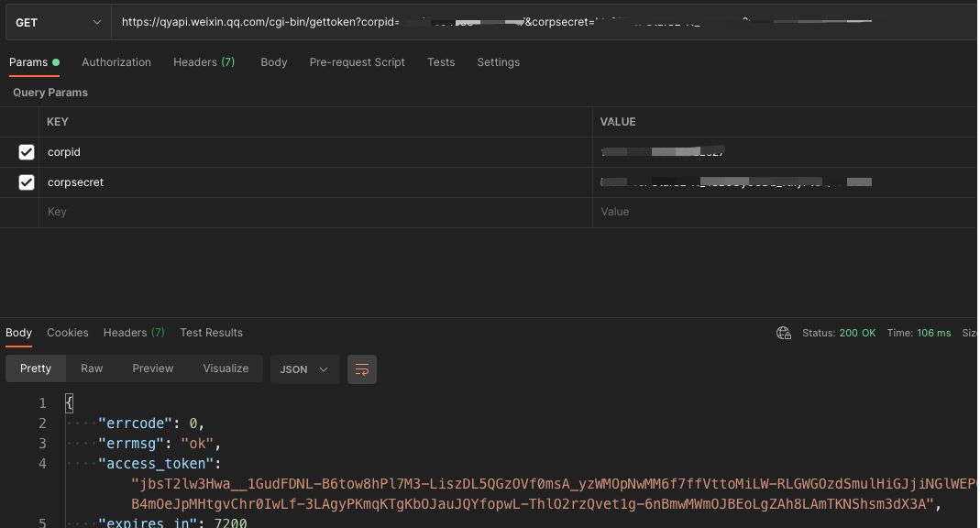
Task: Click the "errcode" line in response
Action: (x=151, y=423)
